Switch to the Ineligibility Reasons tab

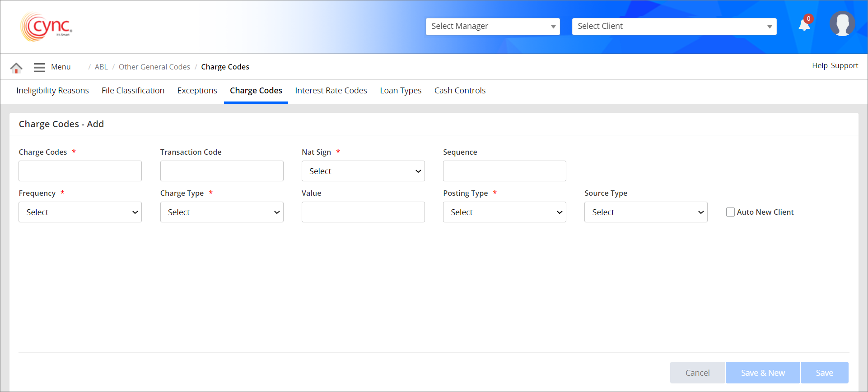coord(52,91)
